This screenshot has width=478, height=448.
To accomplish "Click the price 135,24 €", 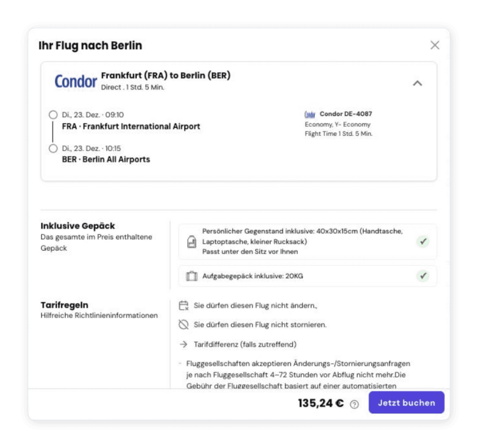I will click(x=321, y=403).
